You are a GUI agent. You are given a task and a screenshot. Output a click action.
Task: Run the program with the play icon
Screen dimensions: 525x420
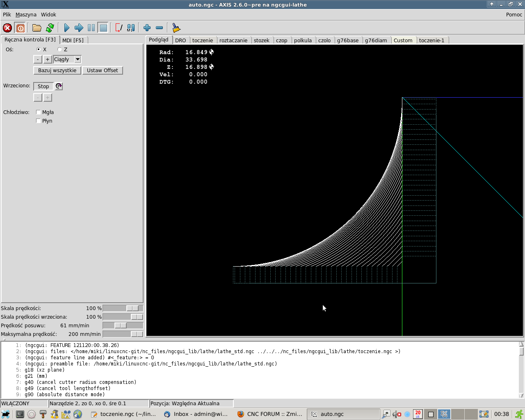66,28
